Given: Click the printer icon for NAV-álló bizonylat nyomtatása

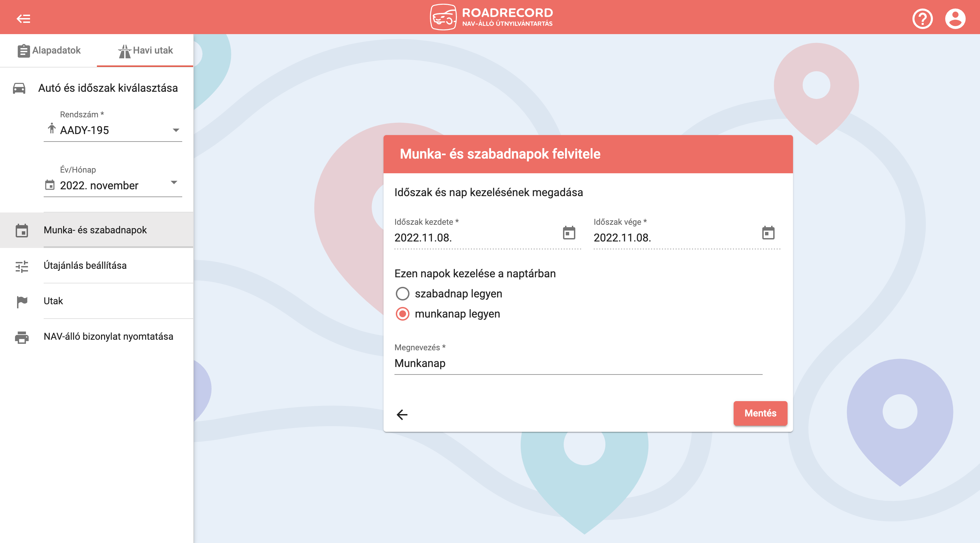Looking at the screenshot, I should [x=22, y=337].
